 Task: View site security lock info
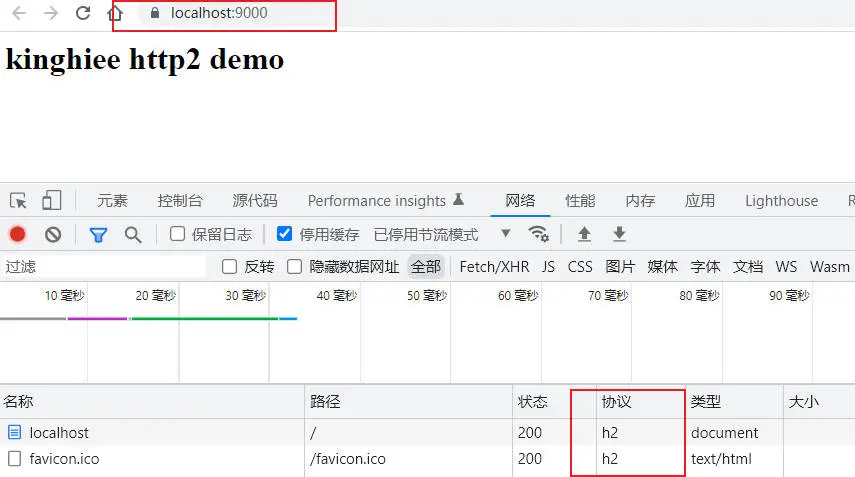click(x=155, y=13)
